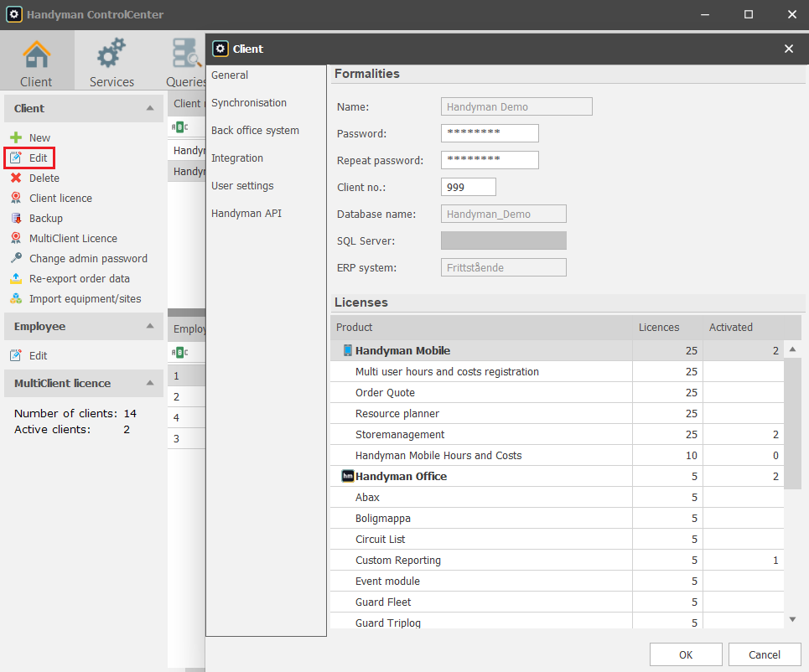Click the SQL Server field

(504, 240)
